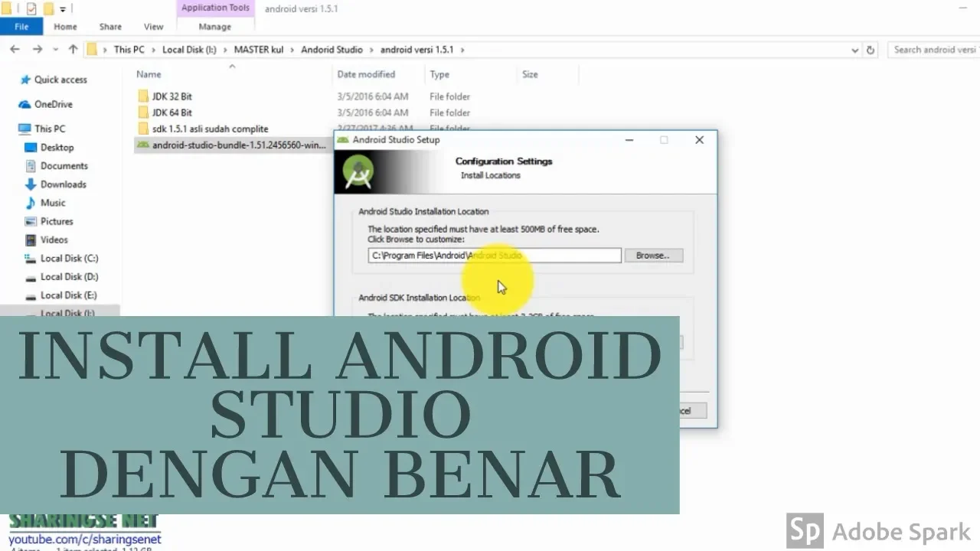
Task: Click This PC in the address bar
Action: tap(129, 50)
